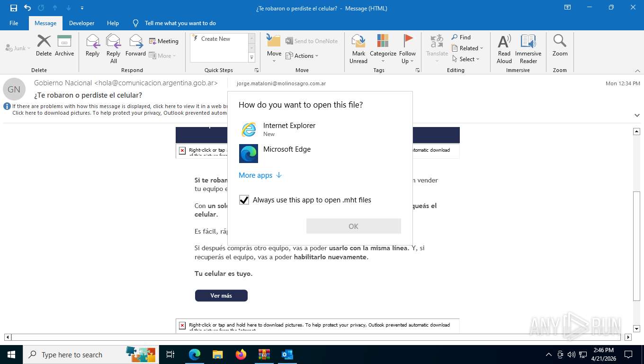Open the Select dropdown in Editing
Screen dimensions: 644x364
pos(466,59)
